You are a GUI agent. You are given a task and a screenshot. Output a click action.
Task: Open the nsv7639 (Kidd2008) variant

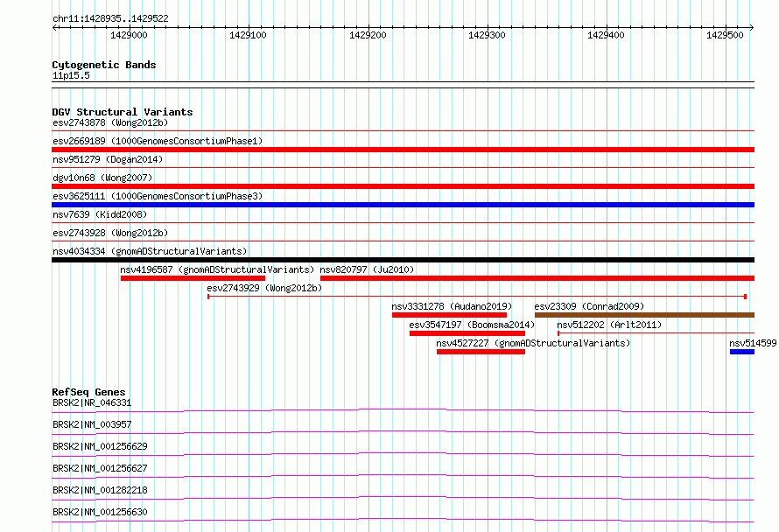100,214
